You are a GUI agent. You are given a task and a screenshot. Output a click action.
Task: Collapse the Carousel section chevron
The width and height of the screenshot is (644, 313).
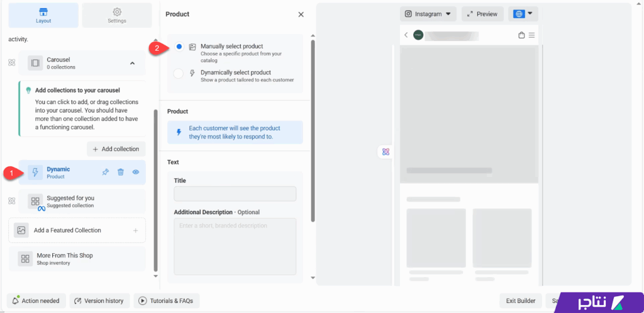coord(132,63)
